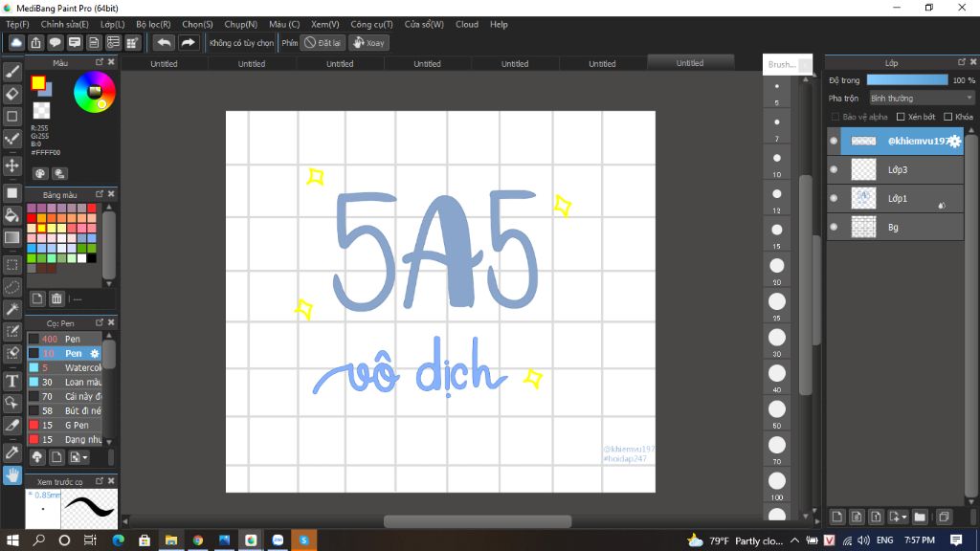
Task: Show hidden system tray icons chevron
Action: point(794,540)
